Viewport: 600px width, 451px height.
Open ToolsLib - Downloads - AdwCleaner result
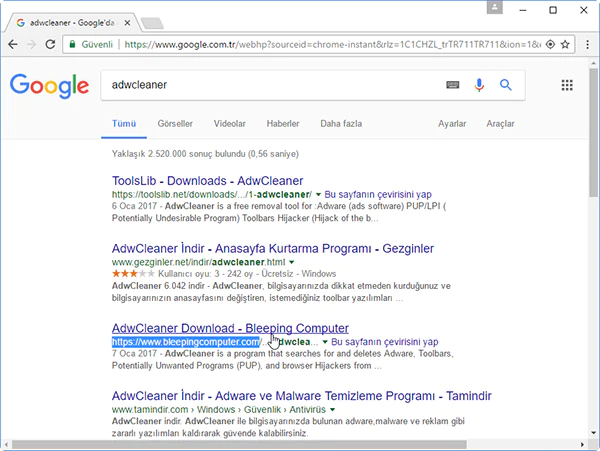(x=207, y=181)
